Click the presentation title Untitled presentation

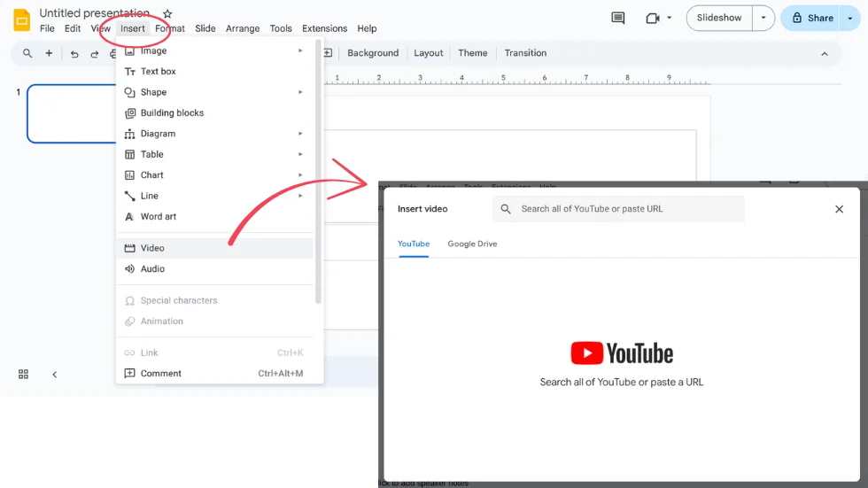pos(95,12)
